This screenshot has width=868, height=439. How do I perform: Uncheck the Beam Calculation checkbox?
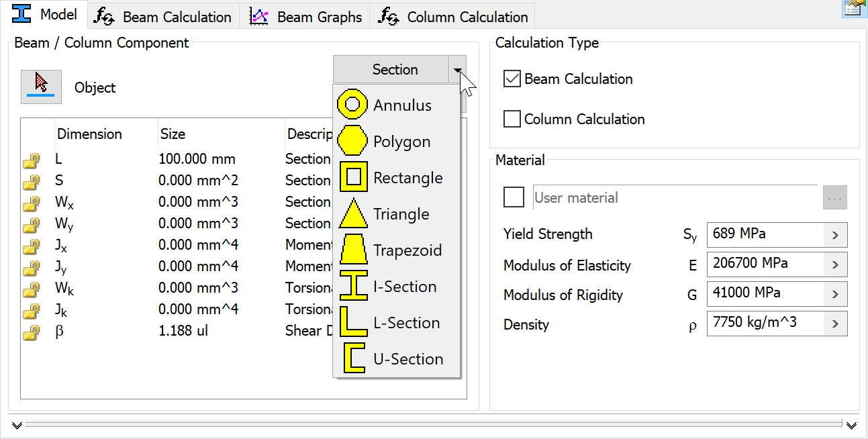[512, 79]
